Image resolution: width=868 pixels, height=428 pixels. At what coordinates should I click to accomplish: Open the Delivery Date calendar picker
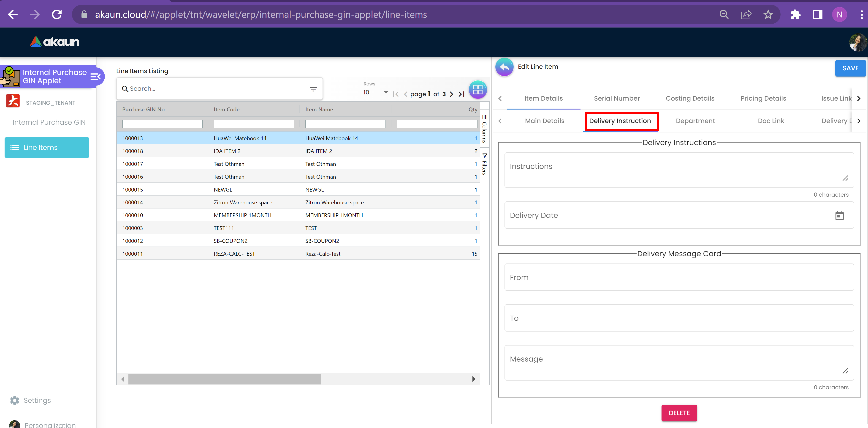[x=839, y=216]
